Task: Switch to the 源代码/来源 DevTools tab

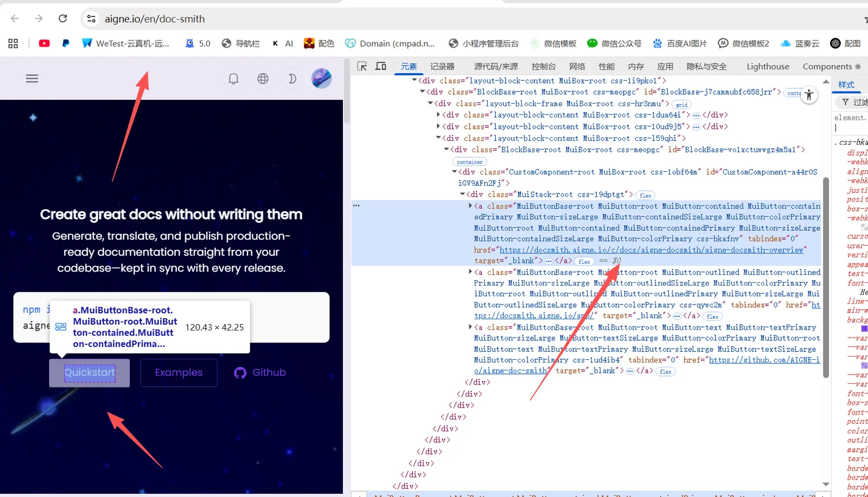Action: pyautogui.click(x=496, y=67)
